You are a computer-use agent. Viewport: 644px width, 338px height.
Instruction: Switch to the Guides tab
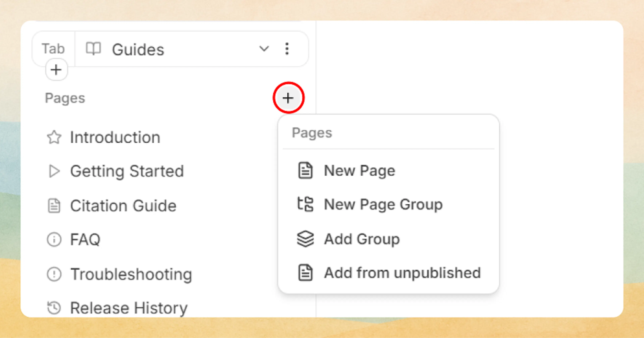(138, 49)
